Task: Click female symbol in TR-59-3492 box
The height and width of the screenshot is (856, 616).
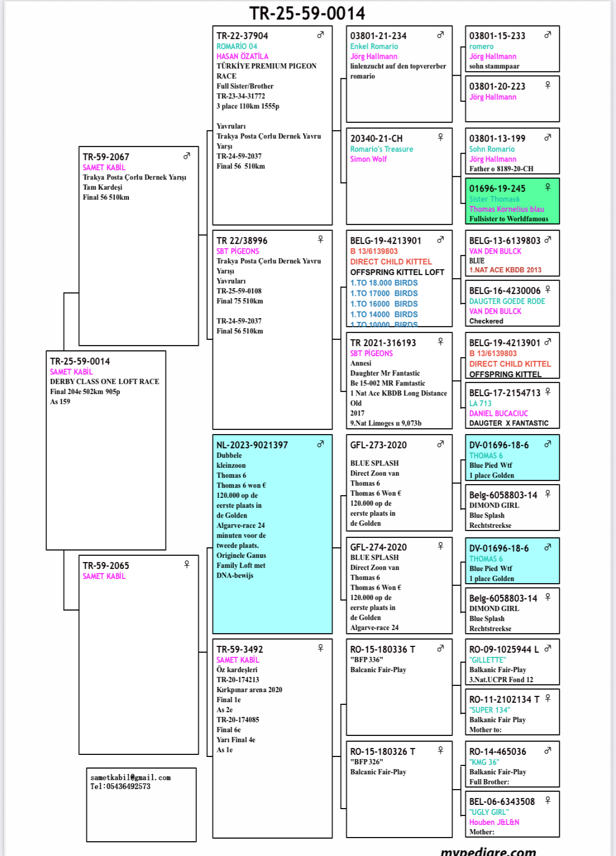Action: (320, 648)
